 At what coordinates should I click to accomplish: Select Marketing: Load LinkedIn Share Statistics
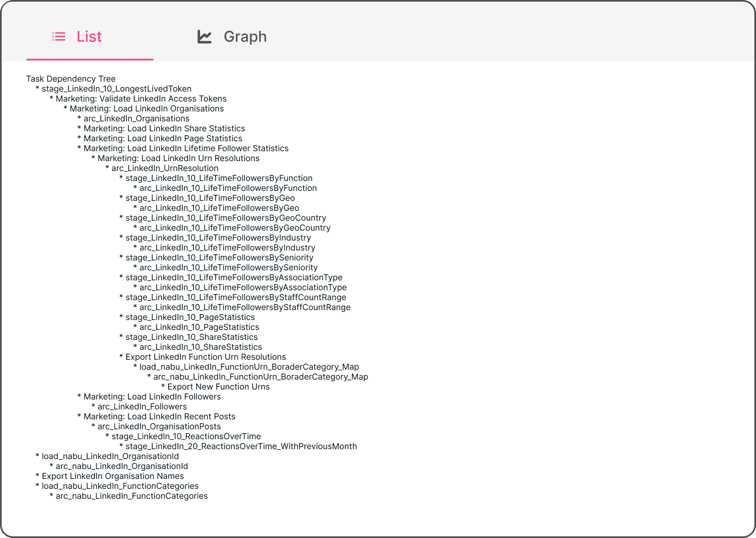[164, 129]
